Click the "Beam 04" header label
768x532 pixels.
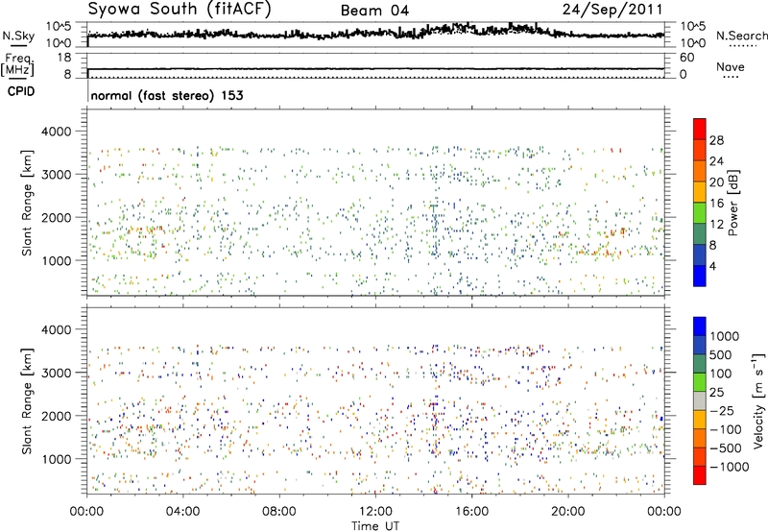pyautogui.click(x=374, y=11)
